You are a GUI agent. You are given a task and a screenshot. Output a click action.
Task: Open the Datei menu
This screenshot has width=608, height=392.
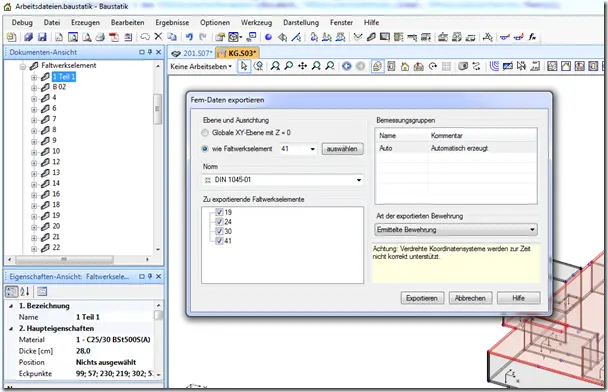52,22
